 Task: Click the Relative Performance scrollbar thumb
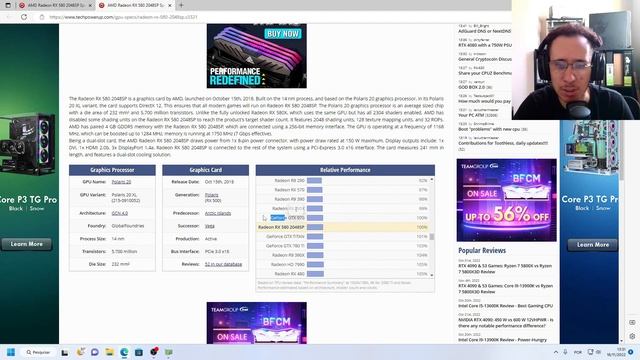pyautogui.click(x=432, y=236)
